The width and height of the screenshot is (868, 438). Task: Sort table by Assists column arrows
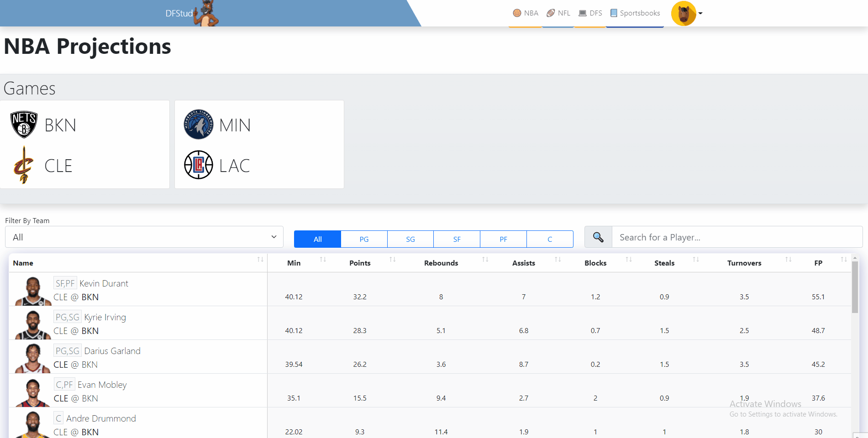point(558,260)
